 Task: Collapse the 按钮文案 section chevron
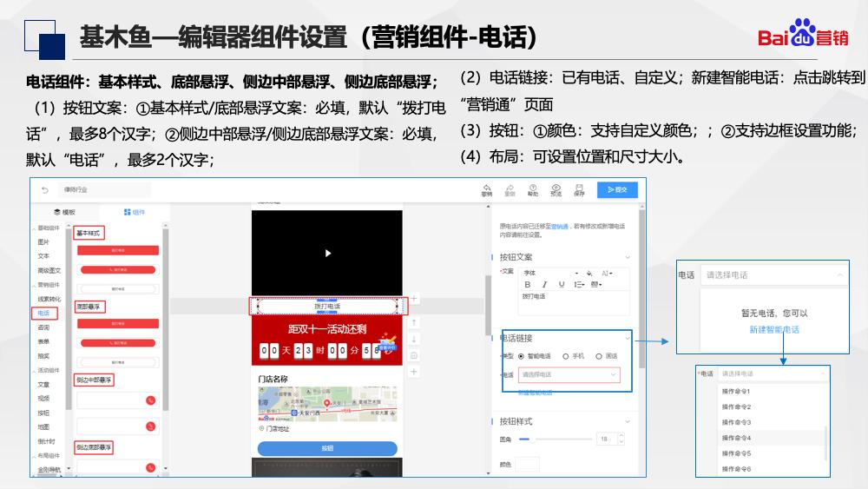click(628, 257)
